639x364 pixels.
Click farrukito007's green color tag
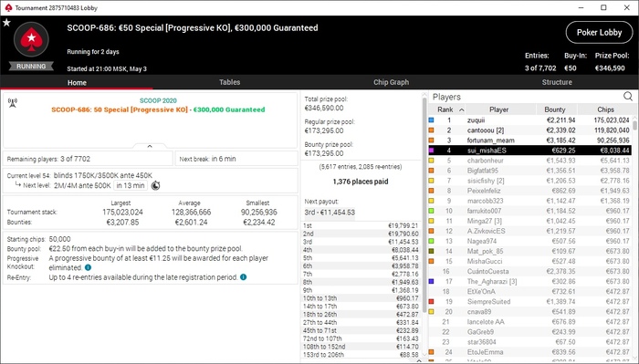(x=431, y=211)
